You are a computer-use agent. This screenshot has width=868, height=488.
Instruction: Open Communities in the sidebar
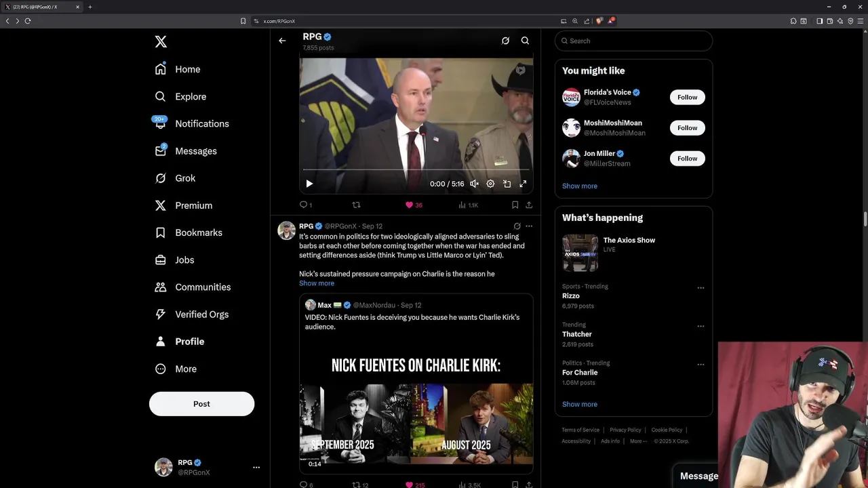point(193,287)
